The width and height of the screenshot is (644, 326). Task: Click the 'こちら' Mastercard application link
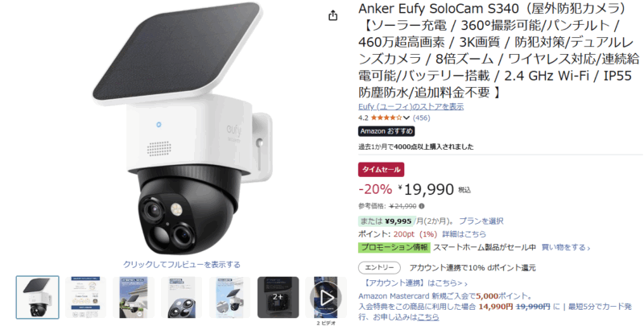[x=428, y=317]
